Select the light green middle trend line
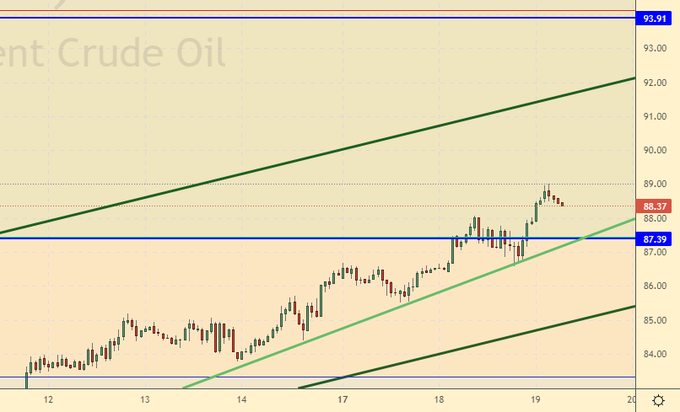Image resolution: width=680 pixels, height=412 pixels. [400, 297]
